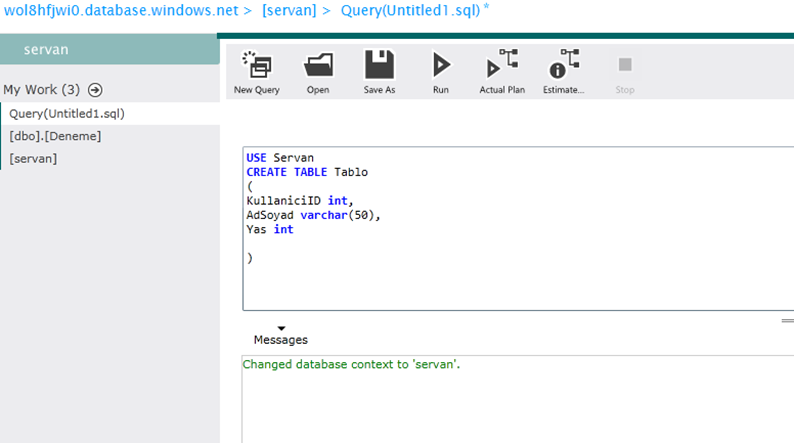This screenshot has width=794, height=443.
Task: Select the servan database header
Action: coord(110,49)
